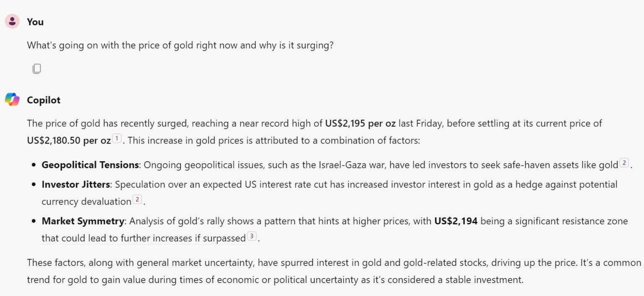Open citation 2 after safe-haven assets like gold
Image resolution: width=644 pixels, height=296 pixels.
tap(624, 163)
